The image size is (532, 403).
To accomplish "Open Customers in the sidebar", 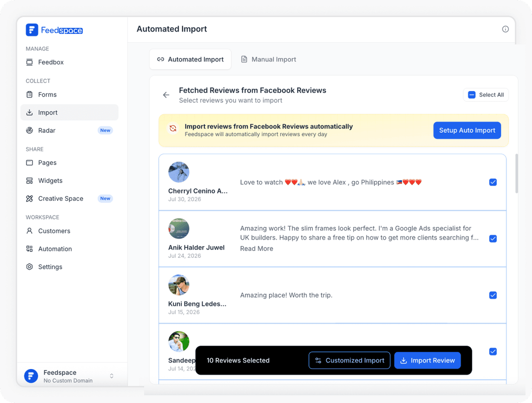I will (x=69, y=231).
